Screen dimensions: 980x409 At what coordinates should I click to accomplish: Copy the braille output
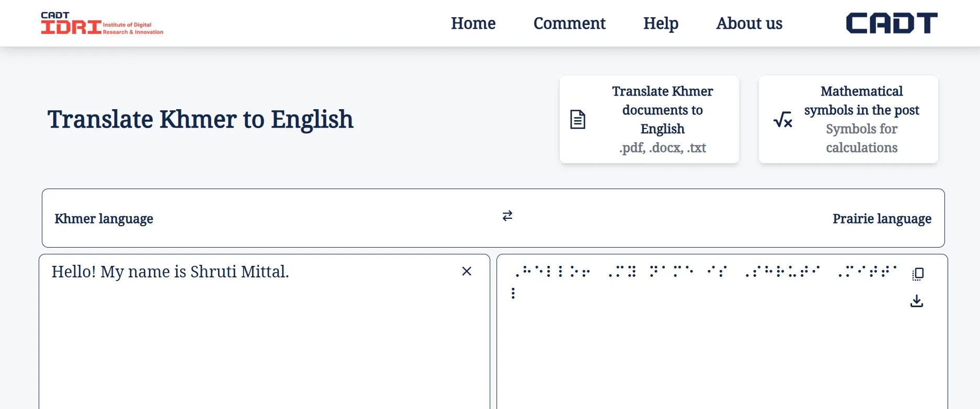click(x=918, y=274)
